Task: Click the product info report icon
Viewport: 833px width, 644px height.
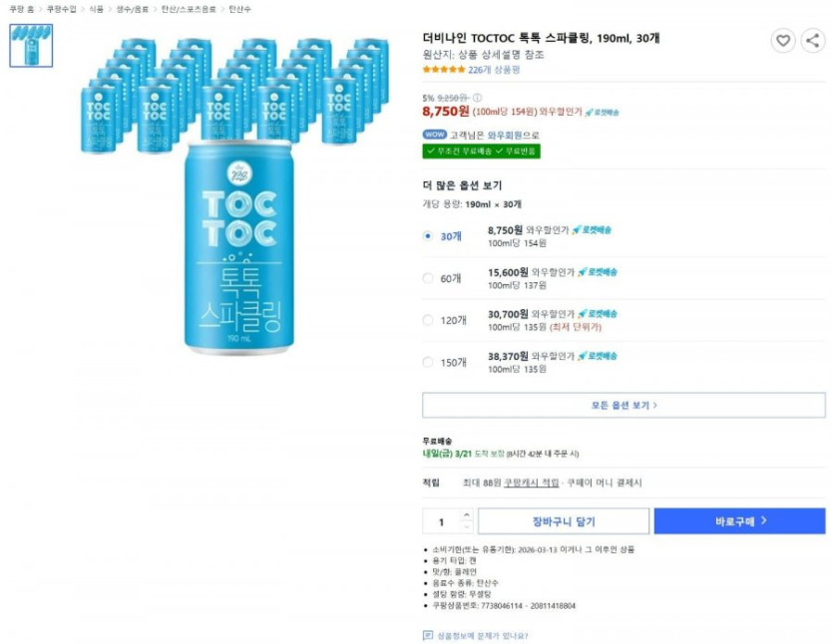Action: [428, 635]
